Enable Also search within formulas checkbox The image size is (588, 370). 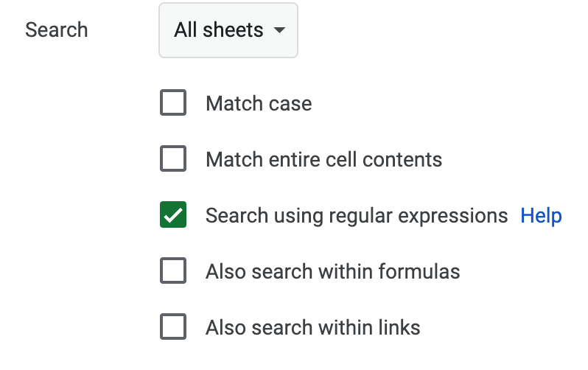[x=173, y=271]
